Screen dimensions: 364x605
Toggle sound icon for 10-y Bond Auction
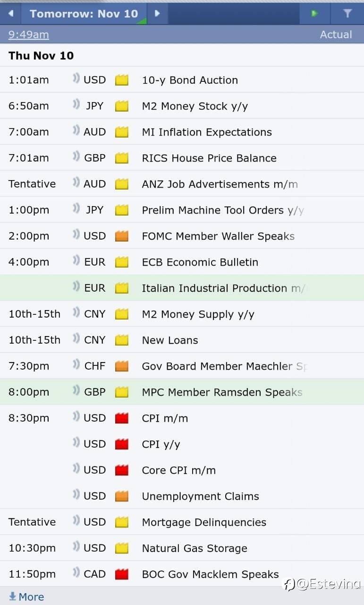[76, 79]
